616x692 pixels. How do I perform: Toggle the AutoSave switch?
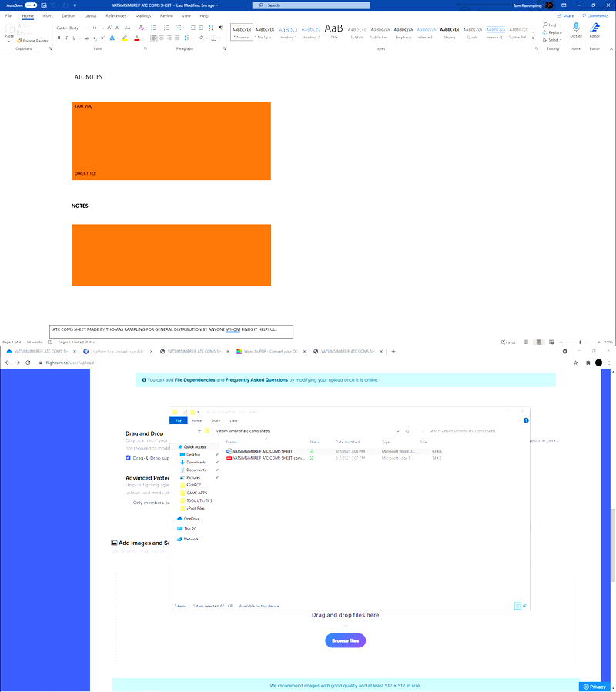pyautogui.click(x=31, y=5)
